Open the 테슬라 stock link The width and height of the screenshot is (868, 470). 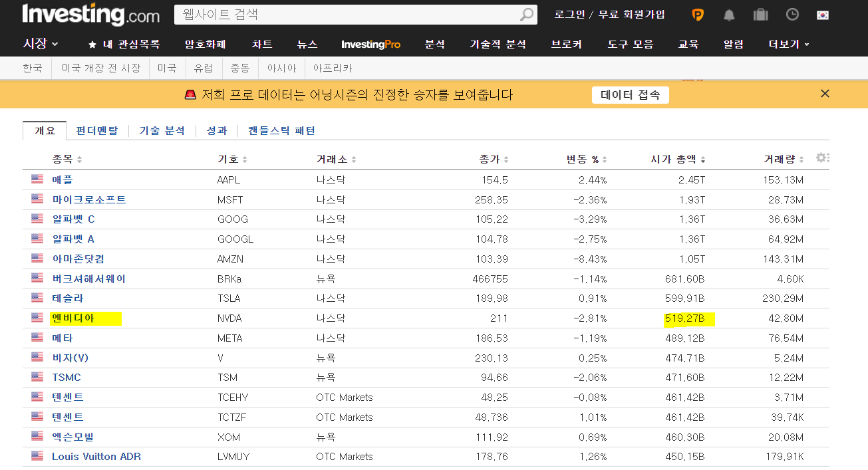68,298
